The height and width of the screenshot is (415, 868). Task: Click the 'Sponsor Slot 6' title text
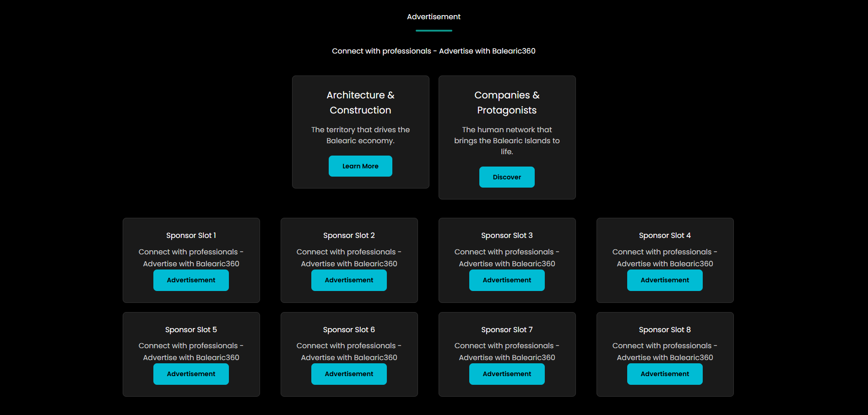(349, 329)
